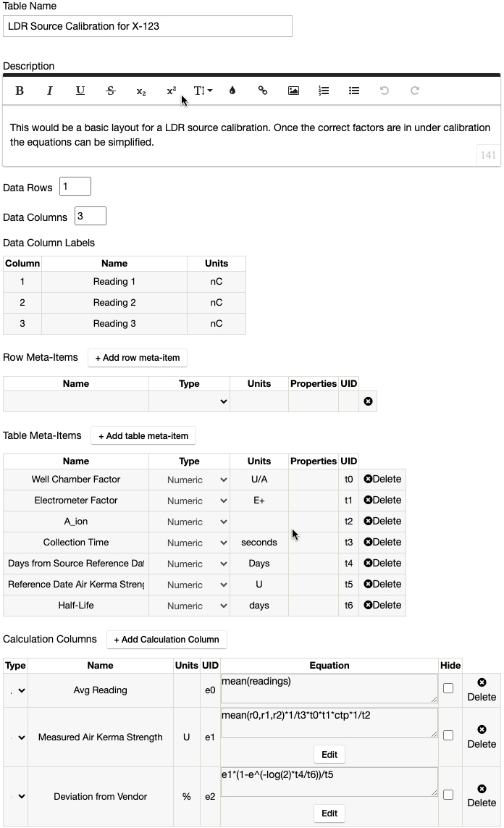The image size is (504, 828).
Task: Click Add row meta-item button
Action: click(138, 358)
